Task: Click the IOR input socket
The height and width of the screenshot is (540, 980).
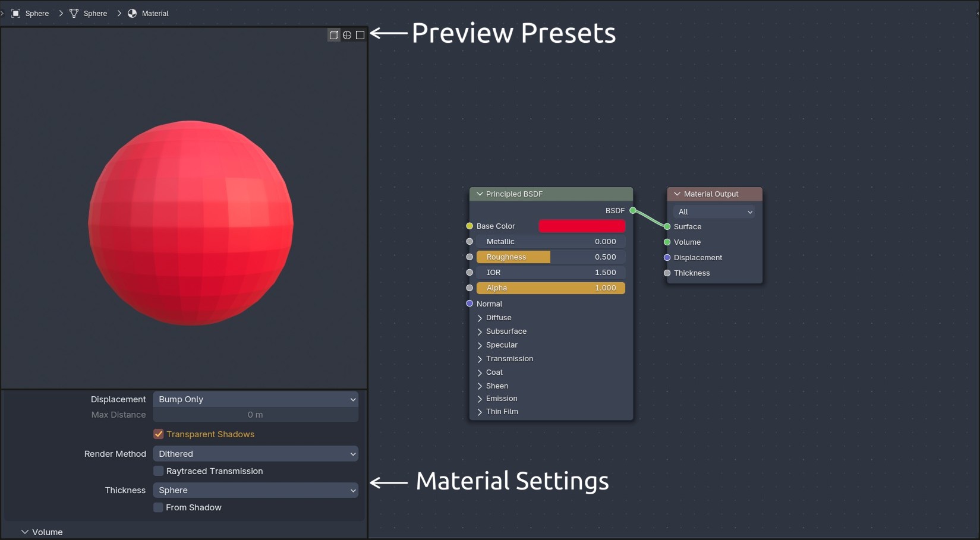Action: pos(469,272)
